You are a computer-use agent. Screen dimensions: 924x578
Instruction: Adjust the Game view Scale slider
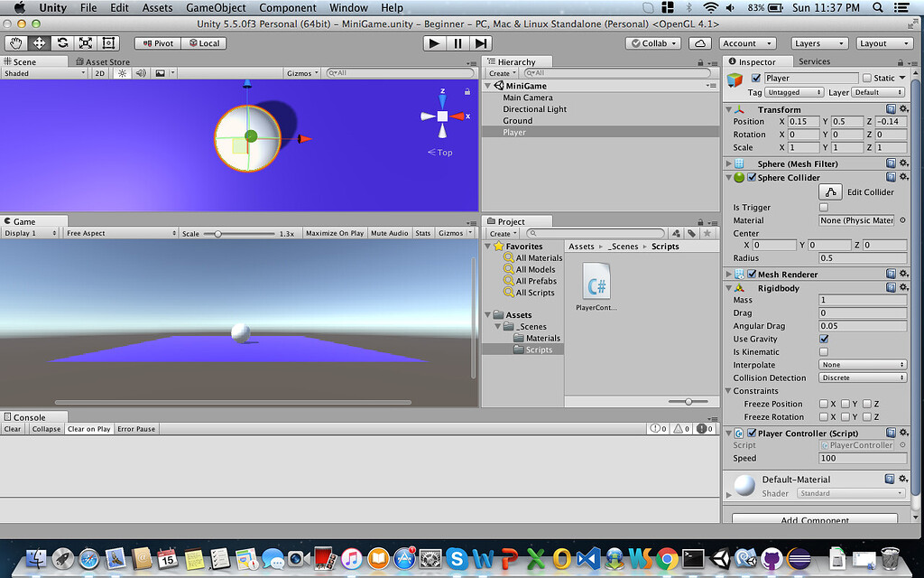tap(218, 232)
